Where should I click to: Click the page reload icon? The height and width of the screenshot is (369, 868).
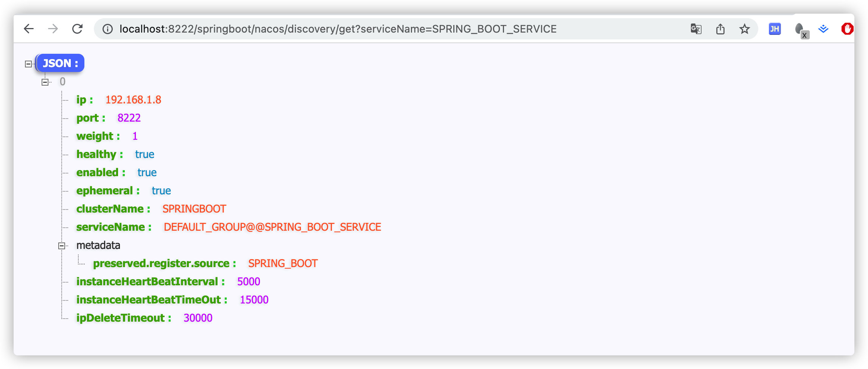pyautogui.click(x=78, y=28)
